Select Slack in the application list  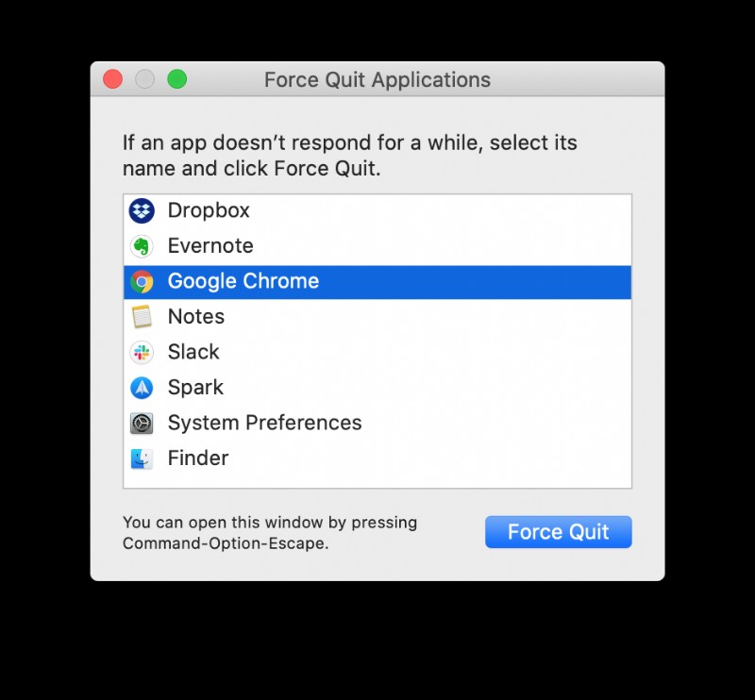[x=193, y=351]
